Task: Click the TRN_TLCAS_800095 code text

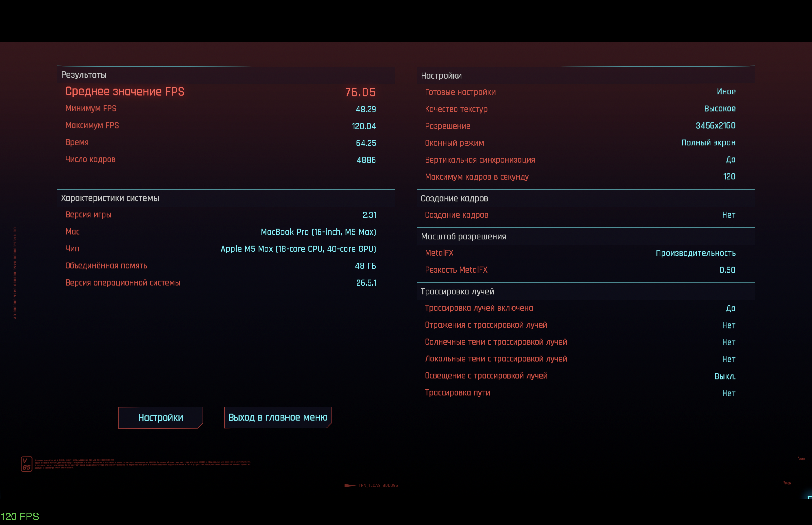Action: point(378,486)
